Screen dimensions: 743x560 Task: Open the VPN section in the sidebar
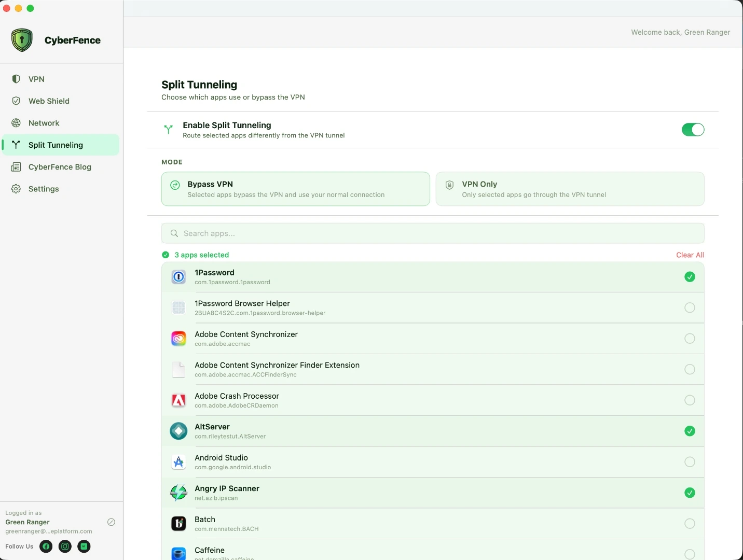click(61, 79)
